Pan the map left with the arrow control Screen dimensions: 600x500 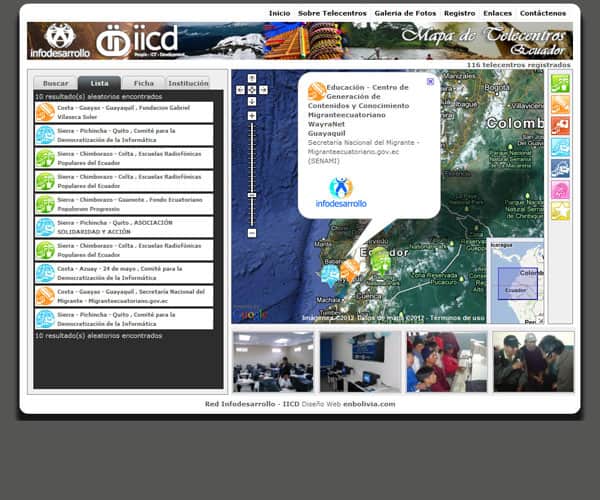click(x=240, y=90)
